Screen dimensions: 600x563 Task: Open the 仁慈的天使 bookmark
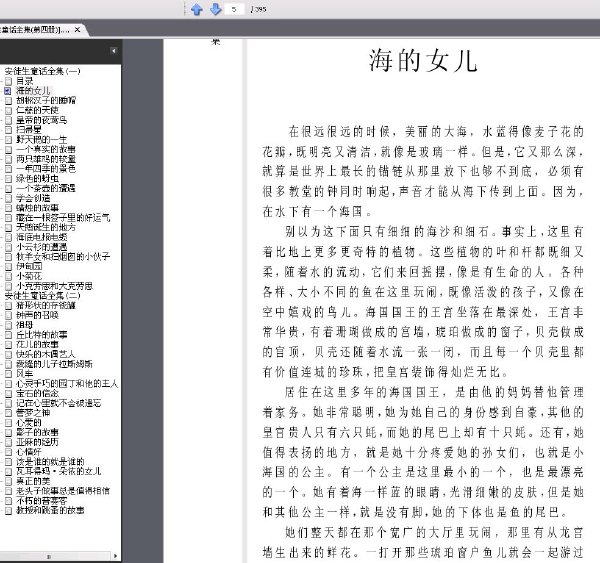coord(37,110)
